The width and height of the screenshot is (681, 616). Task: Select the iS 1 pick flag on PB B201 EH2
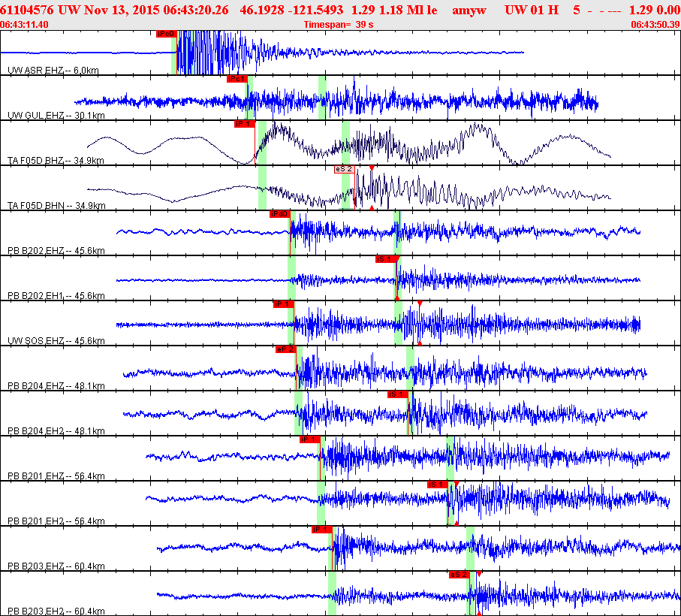pyautogui.click(x=437, y=485)
